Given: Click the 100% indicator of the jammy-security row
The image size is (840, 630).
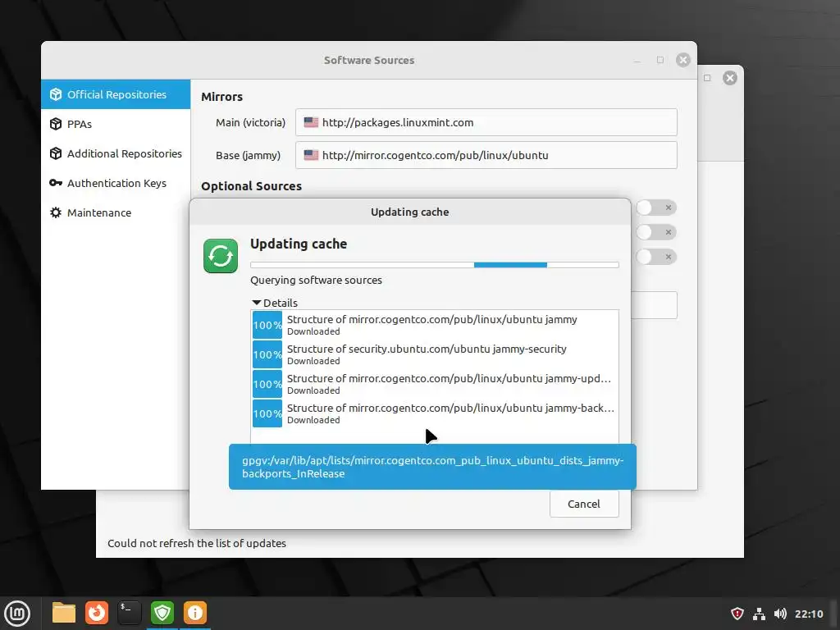Looking at the screenshot, I should pyautogui.click(x=267, y=354).
